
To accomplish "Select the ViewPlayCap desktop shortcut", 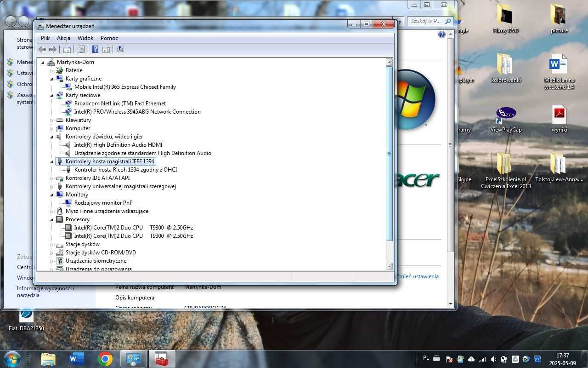I will [506, 119].
